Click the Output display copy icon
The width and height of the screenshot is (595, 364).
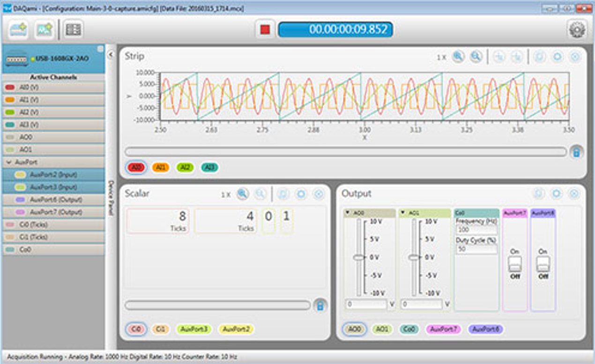(539, 194)
